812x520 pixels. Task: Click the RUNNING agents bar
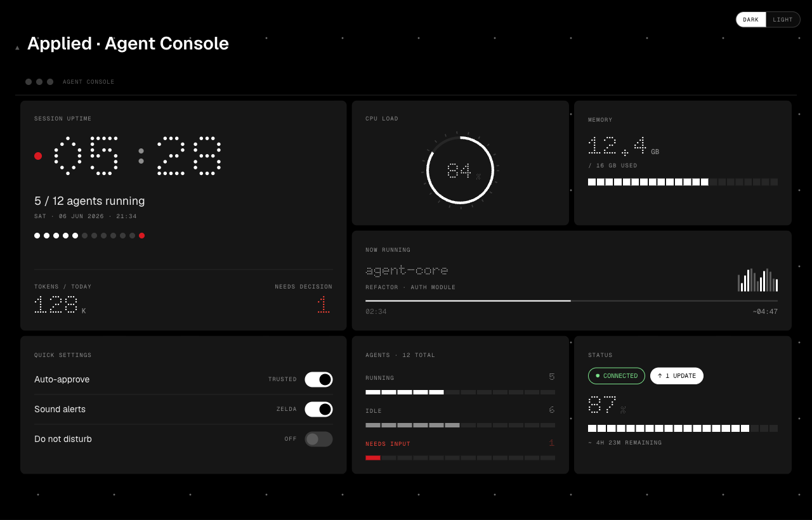click(x=460, y=392)
